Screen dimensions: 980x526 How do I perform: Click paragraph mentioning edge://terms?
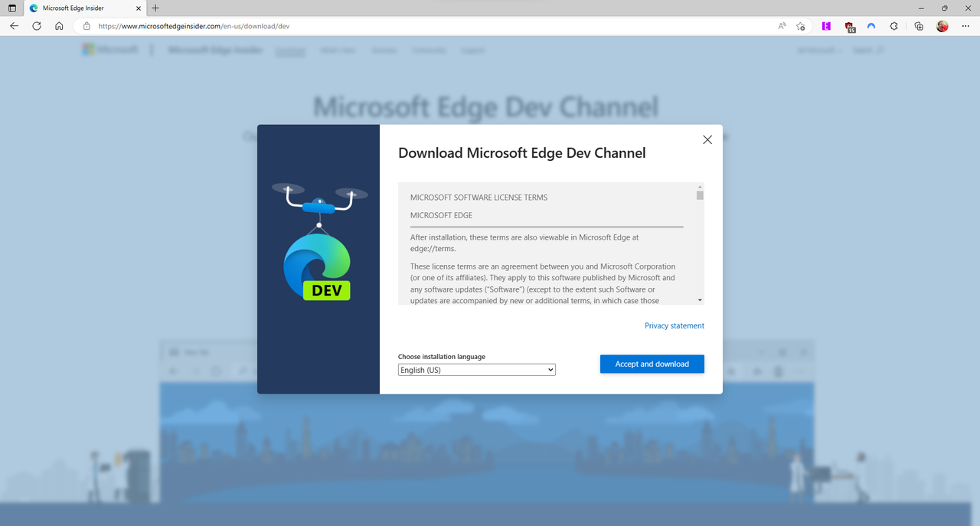point(524,243)
